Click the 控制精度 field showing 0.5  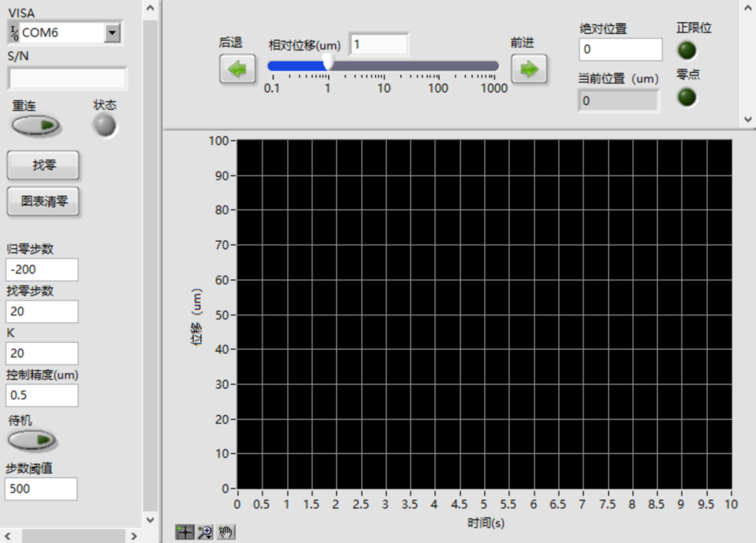pyautogui.click(x=42, y=395)
